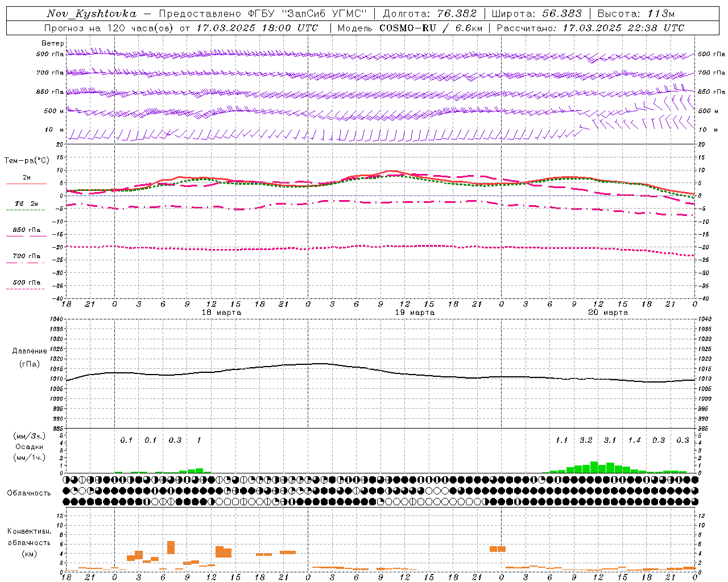This screenshot has height=582, width=728.
Task: Click the tallest orange convective bar on 18 March
Action: click(x=171, y=547)
